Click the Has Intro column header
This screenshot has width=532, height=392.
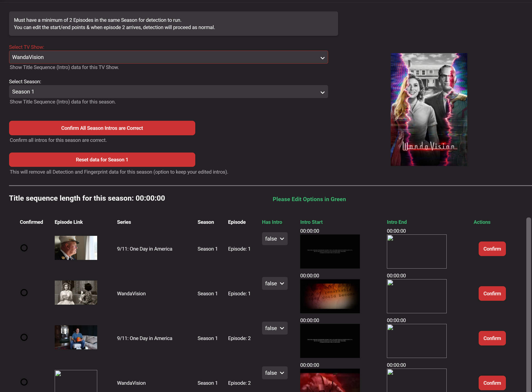(x=272, y=222)
